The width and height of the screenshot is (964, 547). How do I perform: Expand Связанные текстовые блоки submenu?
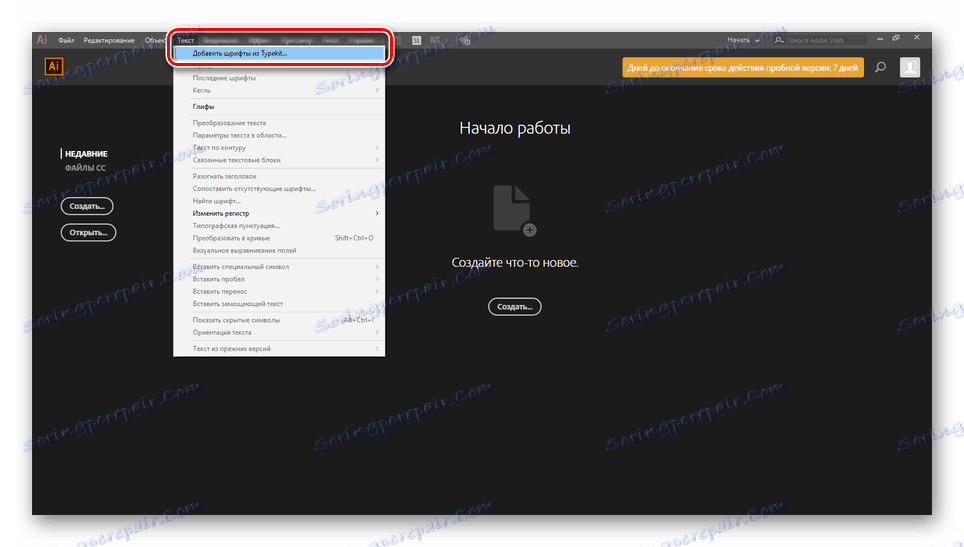[x=279, y=160]
